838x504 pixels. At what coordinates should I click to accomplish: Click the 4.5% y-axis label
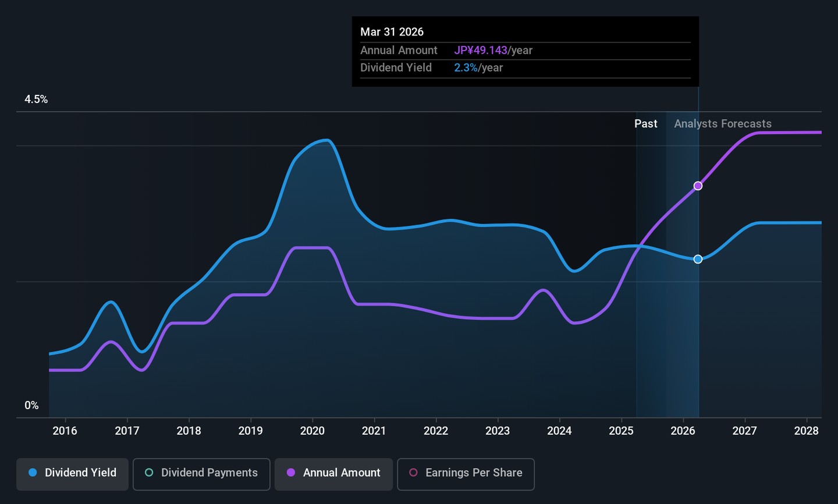(36, 100)
